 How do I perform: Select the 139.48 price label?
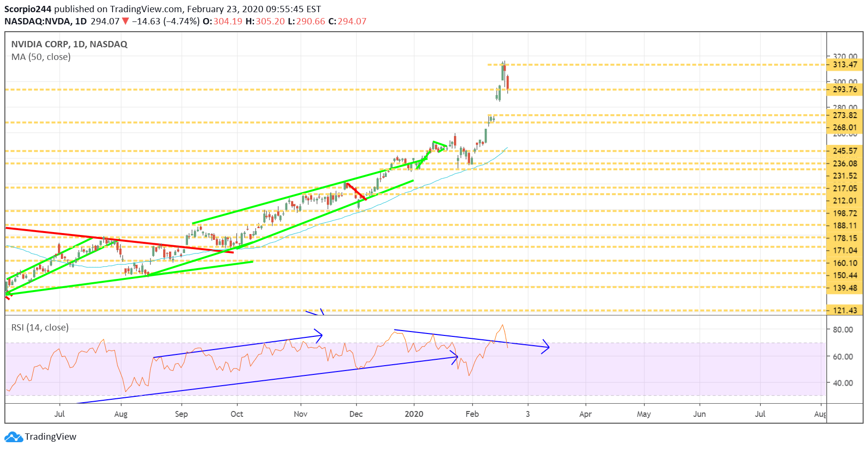tap(845, 288)
